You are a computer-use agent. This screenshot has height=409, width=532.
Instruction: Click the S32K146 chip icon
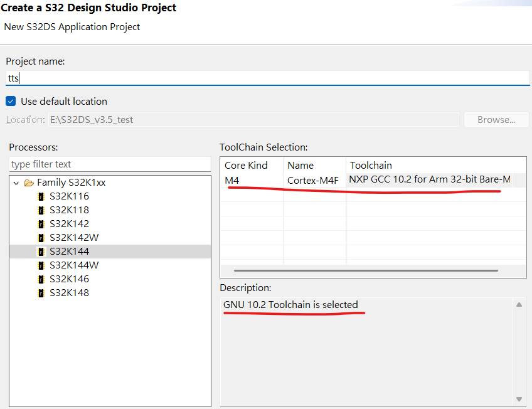pos(41,279)
